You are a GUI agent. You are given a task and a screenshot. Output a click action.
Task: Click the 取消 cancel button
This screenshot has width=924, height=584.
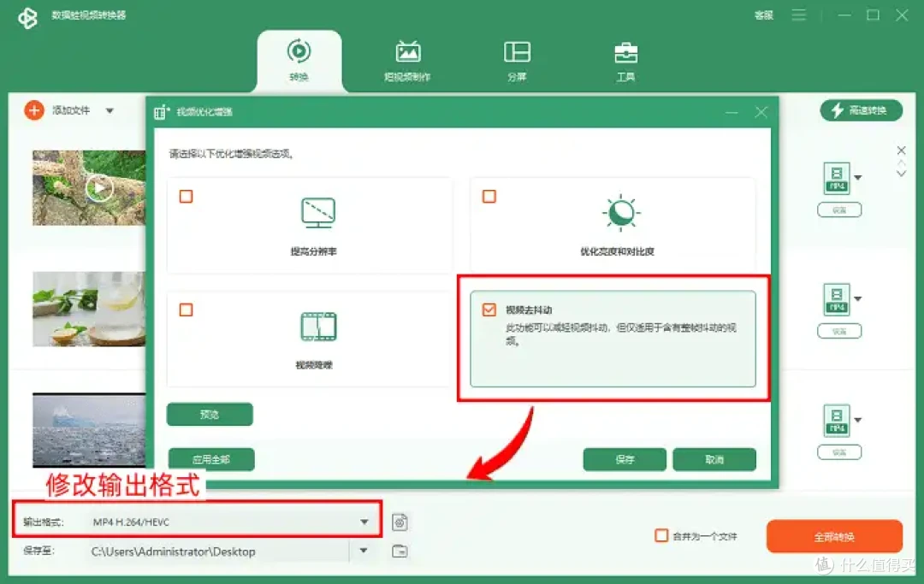[x=714, y=459]
